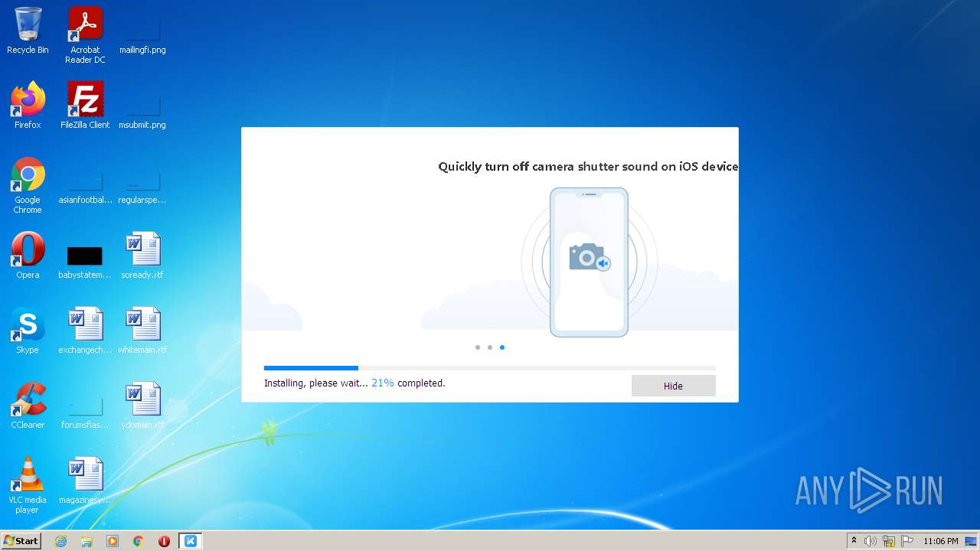Open Opera from the taskbar
This screenshot has height=551, width=980.
(x=164, y=541)
